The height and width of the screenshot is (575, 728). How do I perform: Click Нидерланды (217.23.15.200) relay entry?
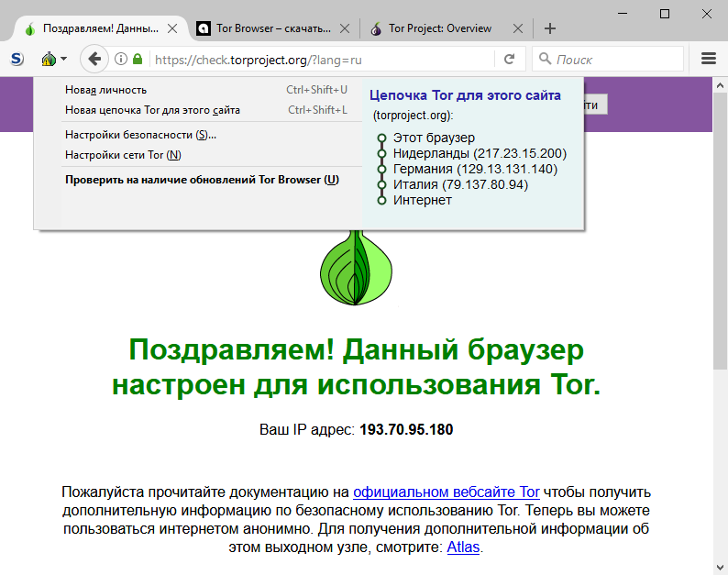click(480, 153)
